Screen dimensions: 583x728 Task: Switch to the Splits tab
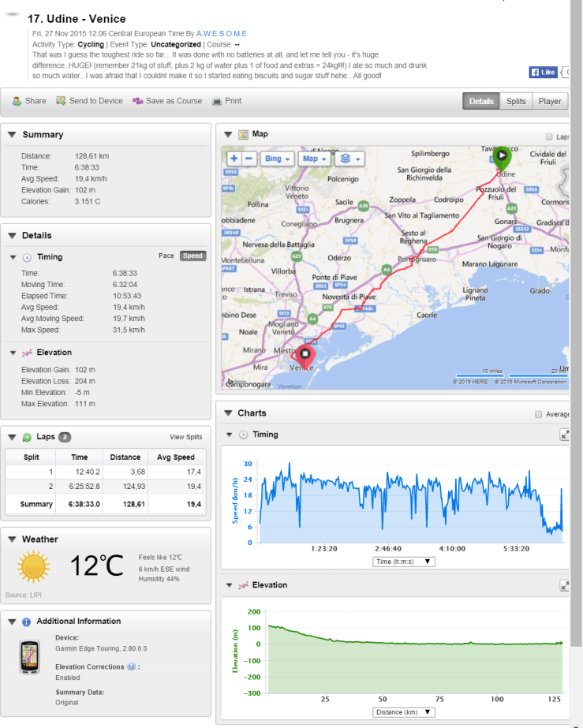coord(516,101)
